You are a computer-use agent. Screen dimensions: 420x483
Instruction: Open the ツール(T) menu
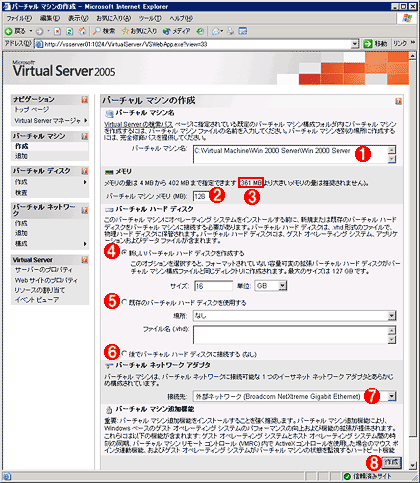150,18
